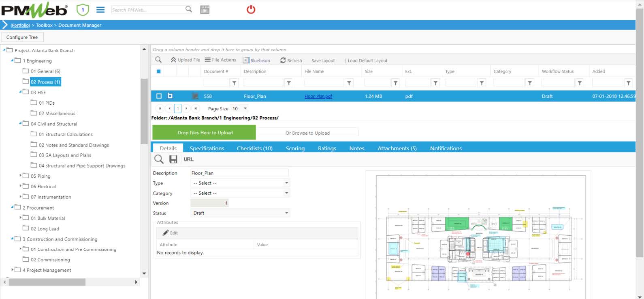
Task: Click the Ext. column filter icon
Action: coord(435,83)
